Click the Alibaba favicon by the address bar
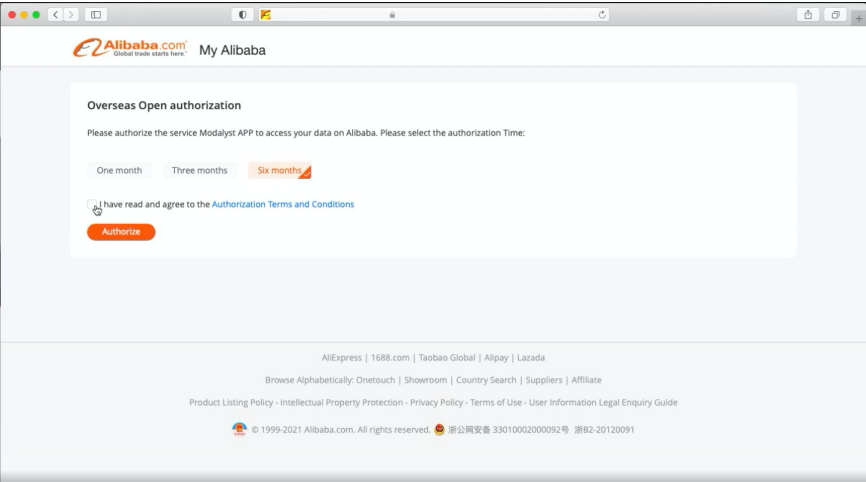Screen dimensions: 866x482 pyautogui.click(x=266, y=15)
